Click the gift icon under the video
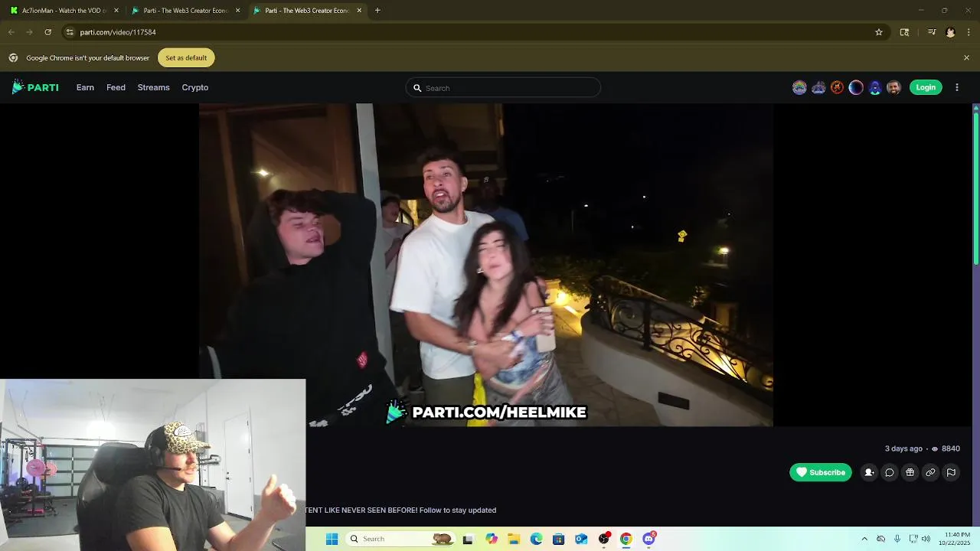Image resolution: width=980 pixels, height=551 pixels. [x=910, y=472]
